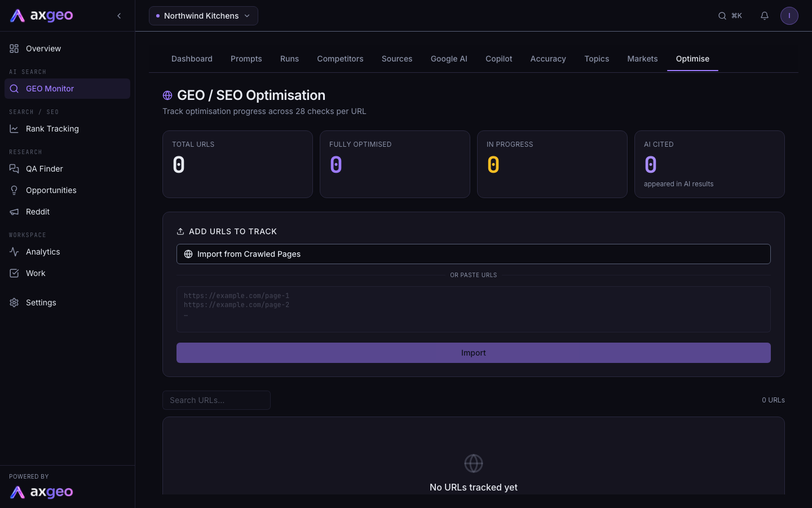
Task: Open Reddit research page
Action: pyautogui.click(x=67, y=212)
